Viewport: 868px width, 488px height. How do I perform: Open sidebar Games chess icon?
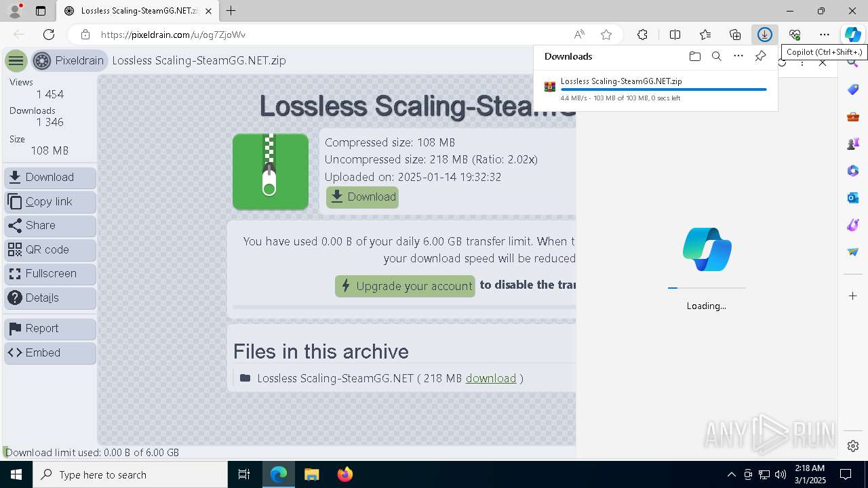click(853, 144)
